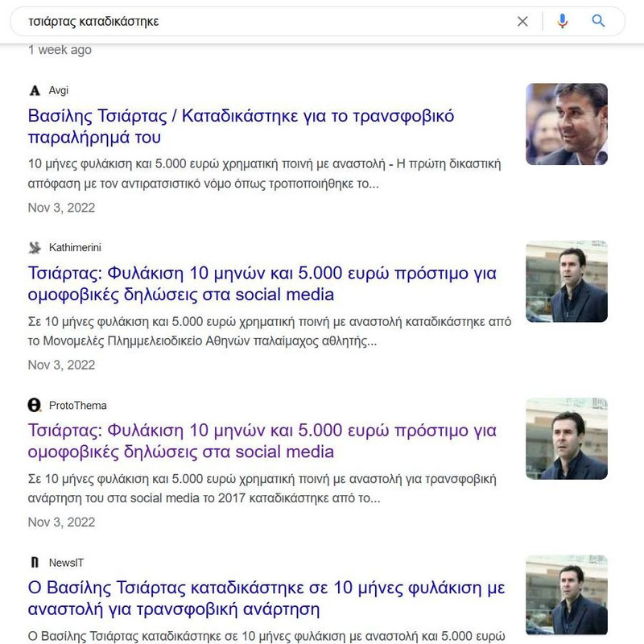
Task: Click the Kathimerini snippet mentioning Μονομελές Πλημμελειοδικείο
Action: [x=270, y=331]
